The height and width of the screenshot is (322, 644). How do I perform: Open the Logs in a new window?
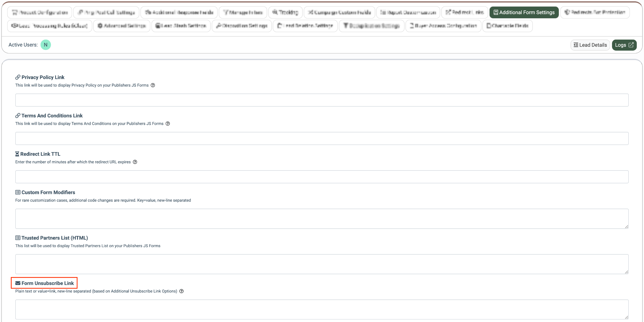pos(624,45)
